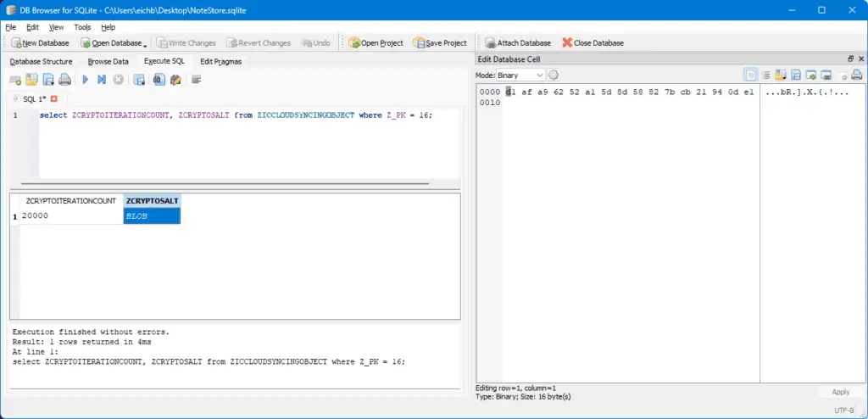Select the BLOB result cell

[x=152, y=215]
